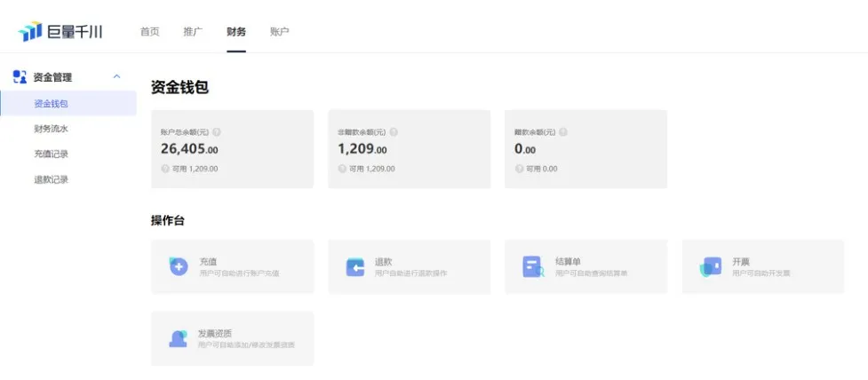868x380 pixels.
Task: Click the 用户可自助查询结算单 description
Action: [591, 273]
